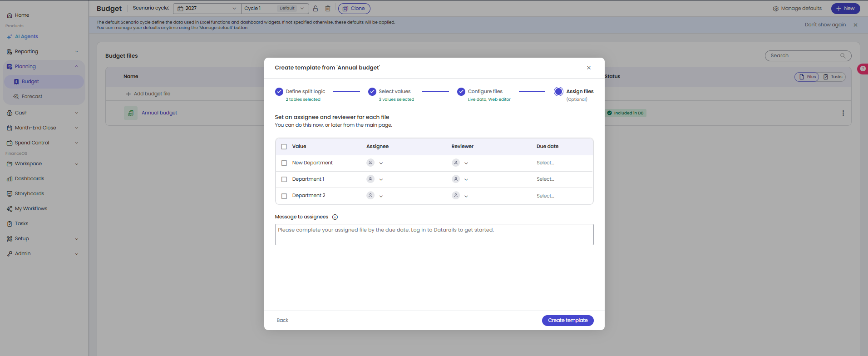Open the Cycle 1 dropdown
This screenshot has height=356, width=868.
[x=275, y=8]
